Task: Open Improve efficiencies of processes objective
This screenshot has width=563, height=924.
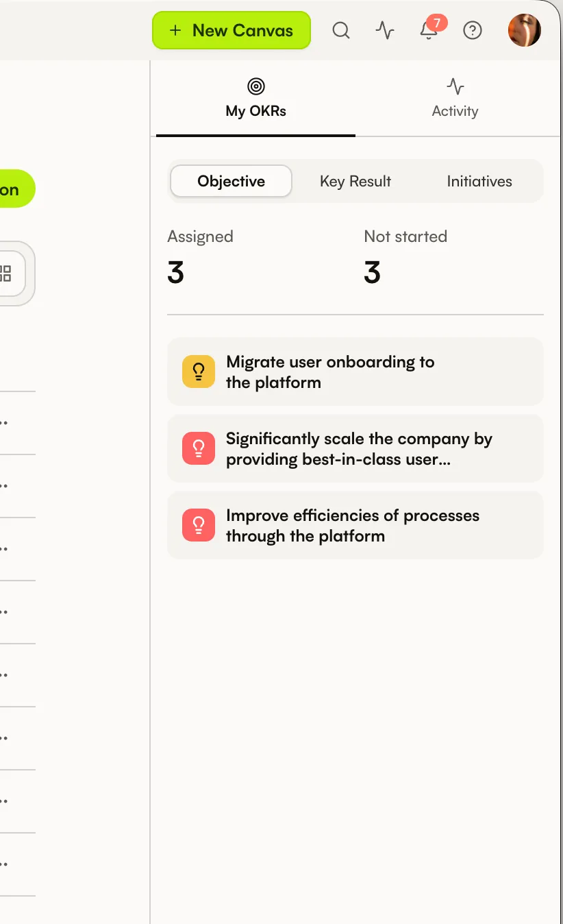Action: 355,525
